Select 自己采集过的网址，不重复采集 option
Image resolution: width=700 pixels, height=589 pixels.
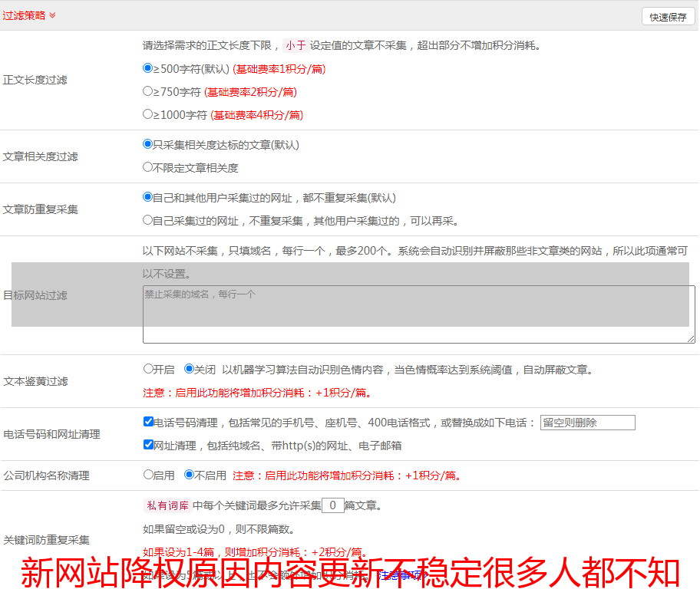click(x=148, y=220)
